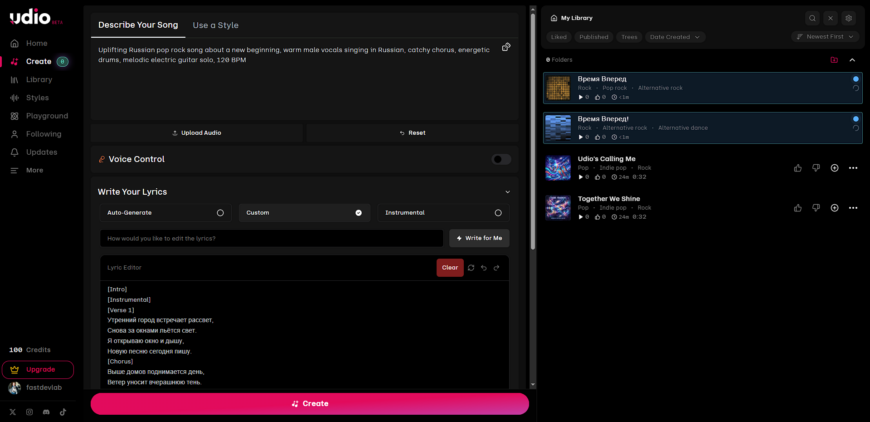Open more options for Udio's Calling Me
This screenshot has height=422, width=870.
[853, 168]
